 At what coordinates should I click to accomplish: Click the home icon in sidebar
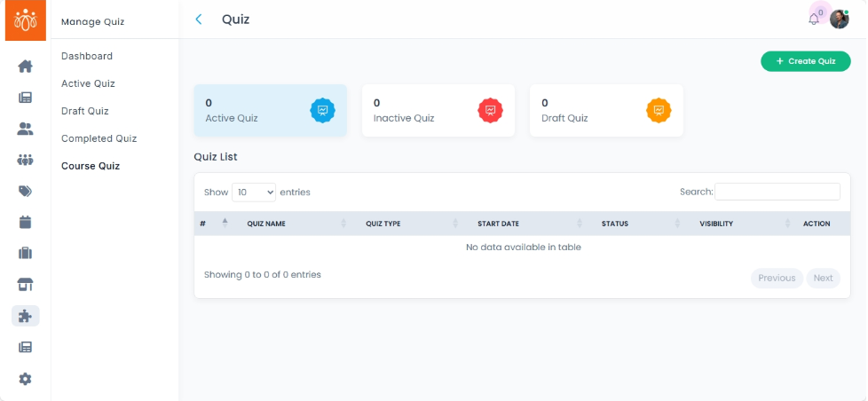(25, 67)
